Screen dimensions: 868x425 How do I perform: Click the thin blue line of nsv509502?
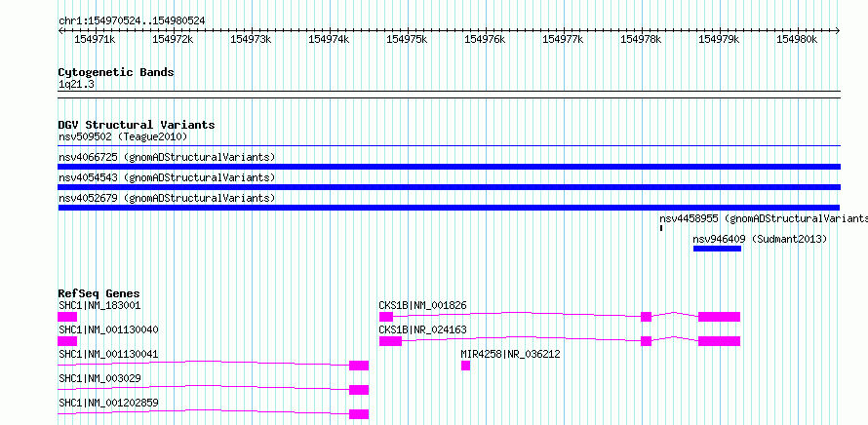(x=450, y=146)
